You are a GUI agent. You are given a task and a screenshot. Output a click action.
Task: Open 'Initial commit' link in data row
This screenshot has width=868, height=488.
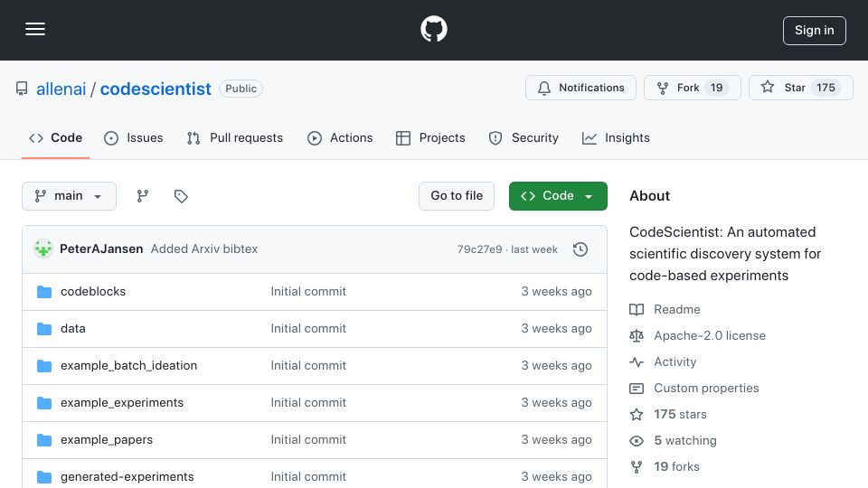point(308,329)
